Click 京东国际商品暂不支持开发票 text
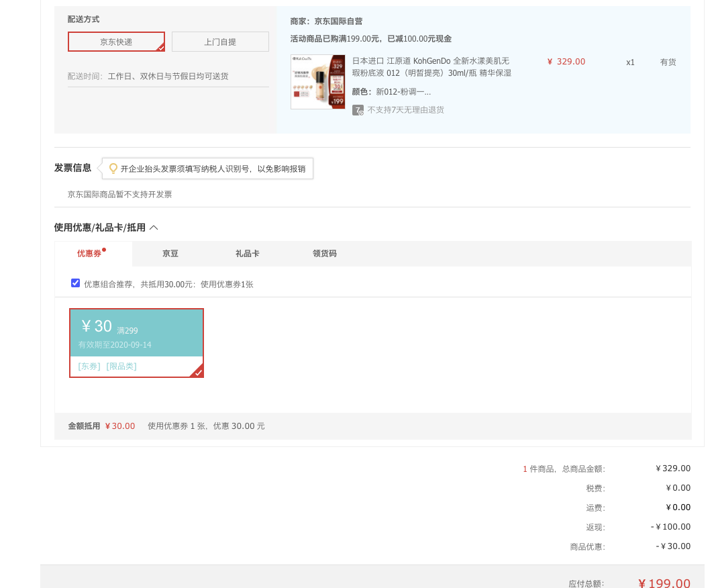 pos(119,194)
